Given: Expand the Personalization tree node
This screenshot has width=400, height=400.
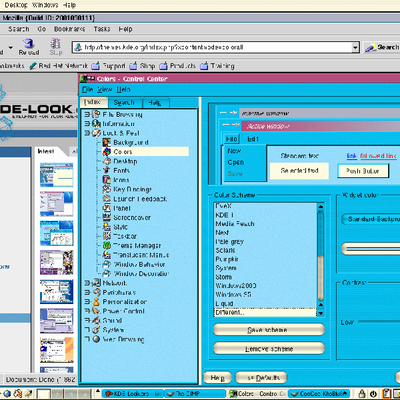Looking at the screenshot, I should click(87, 302).
